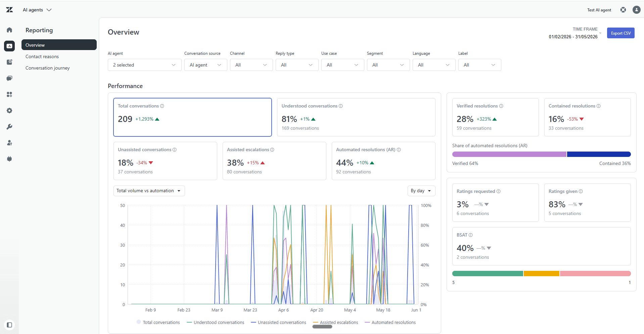The width and height of the screenshot is (644, 334).
Task: Collapse the sidebar using the panel icon
Action: click(9, 325)
